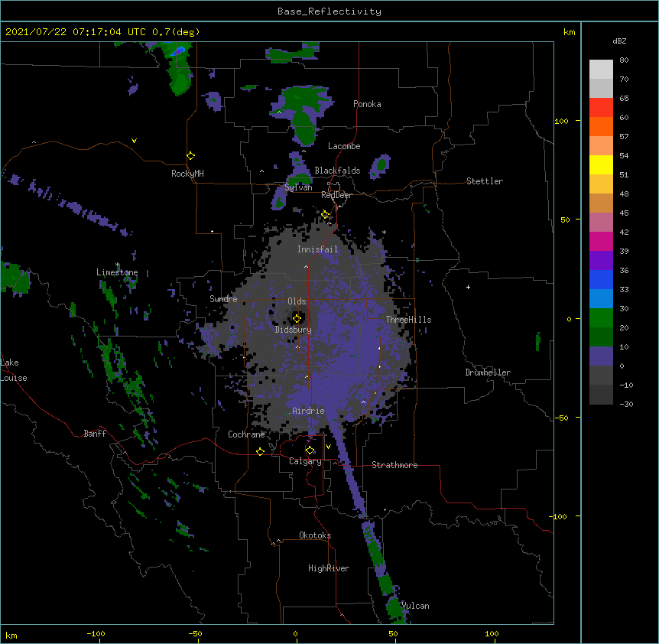Select the dark green swatch between 20 and 10 dBZ

[601, 337]
